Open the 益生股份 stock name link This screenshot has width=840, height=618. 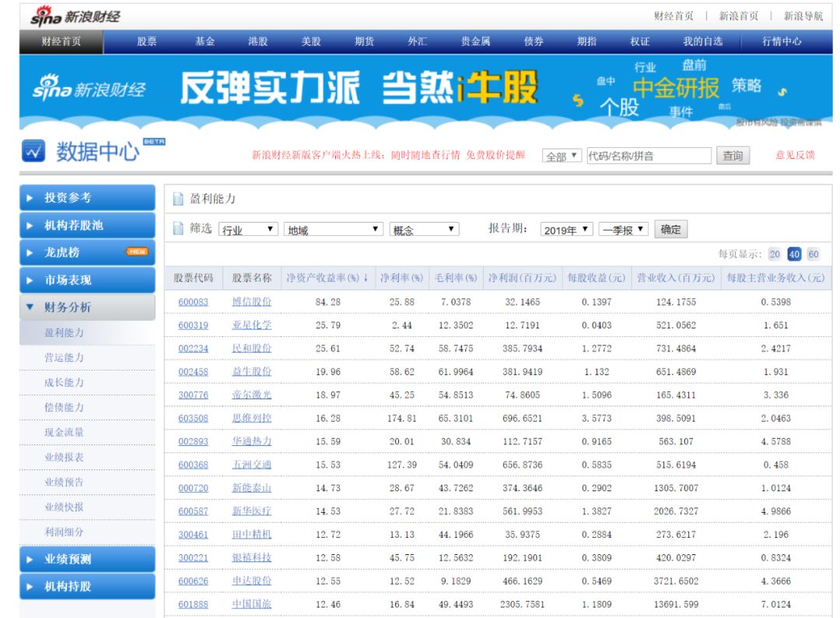click(x=252, y=372)
